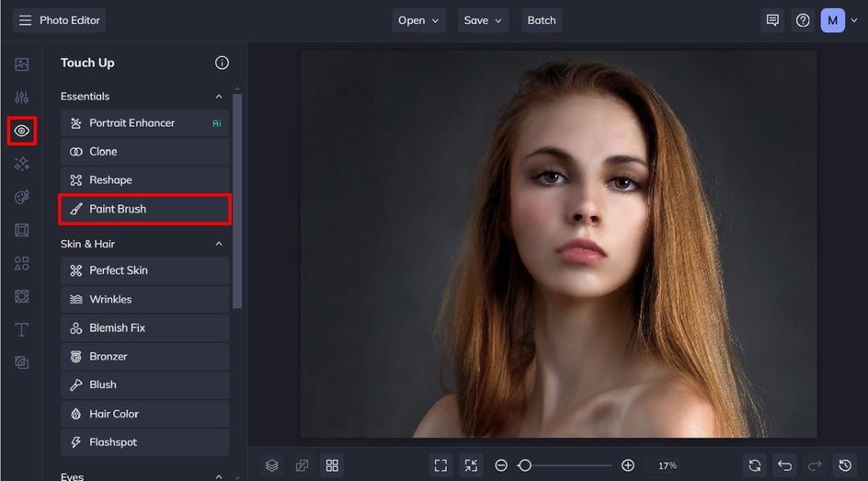Image resolution: width=868 pixels, height=481 pixels.
Task: Click the Redo arrow icon
Action: click(814, 465)
